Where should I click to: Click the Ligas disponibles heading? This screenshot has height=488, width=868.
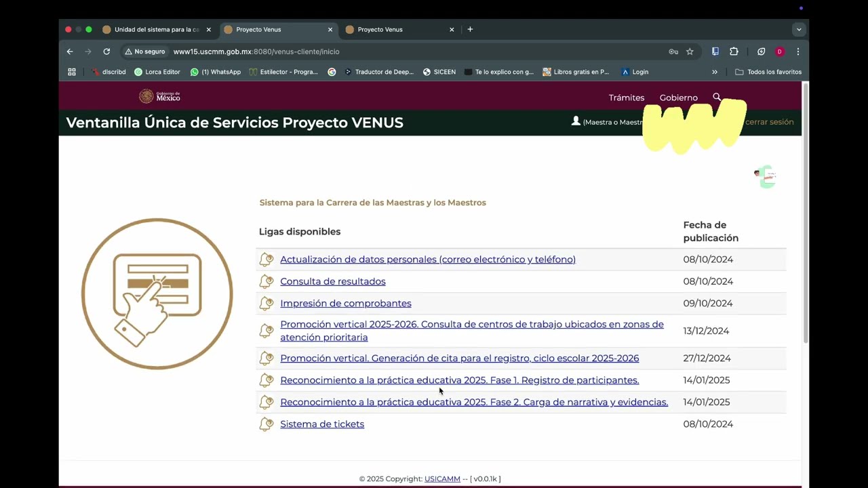pos(300,232)
